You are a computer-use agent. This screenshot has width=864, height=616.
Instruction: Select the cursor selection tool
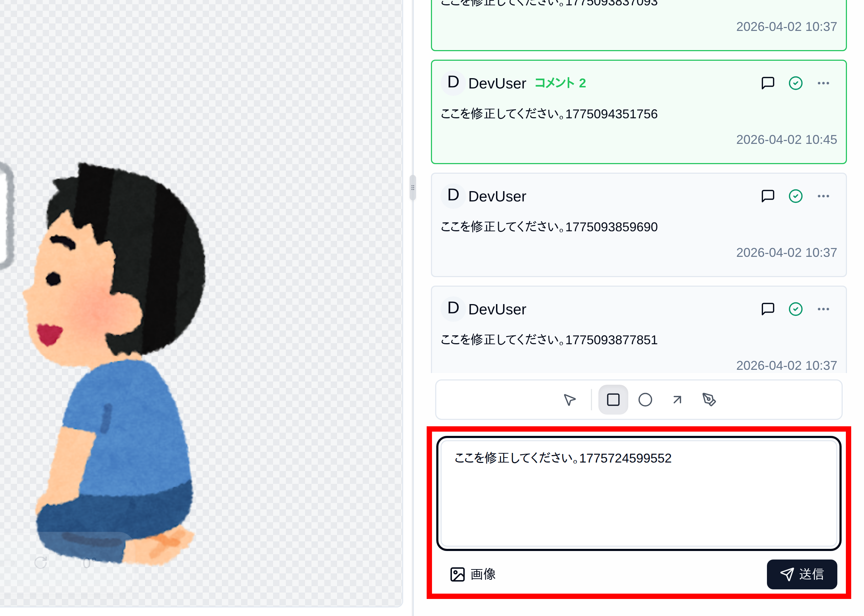(569, 399)
